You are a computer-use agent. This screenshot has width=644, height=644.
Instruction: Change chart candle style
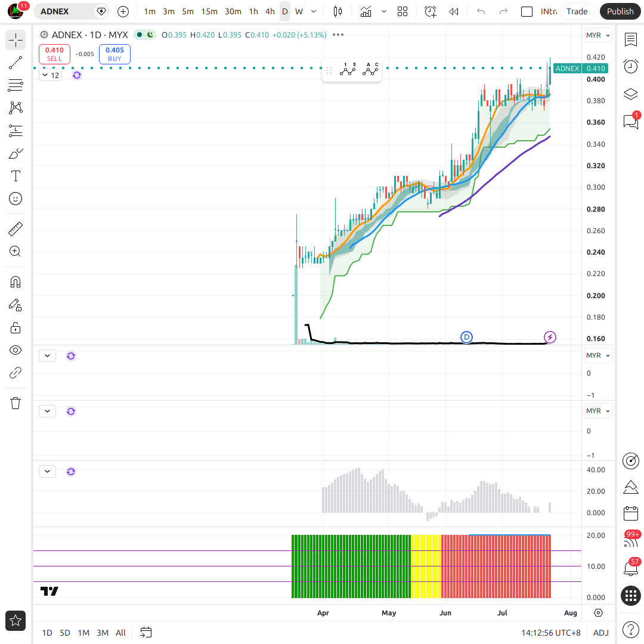coord(338,11)
